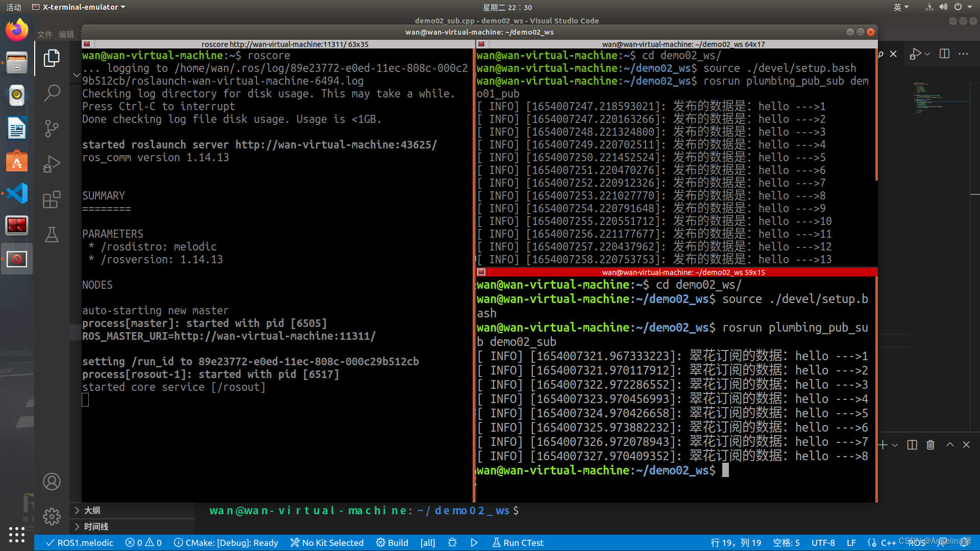Split the editor with split icon
Image resolution: width=980 pixels, height=551 pixels.
[x=944, y=54]
